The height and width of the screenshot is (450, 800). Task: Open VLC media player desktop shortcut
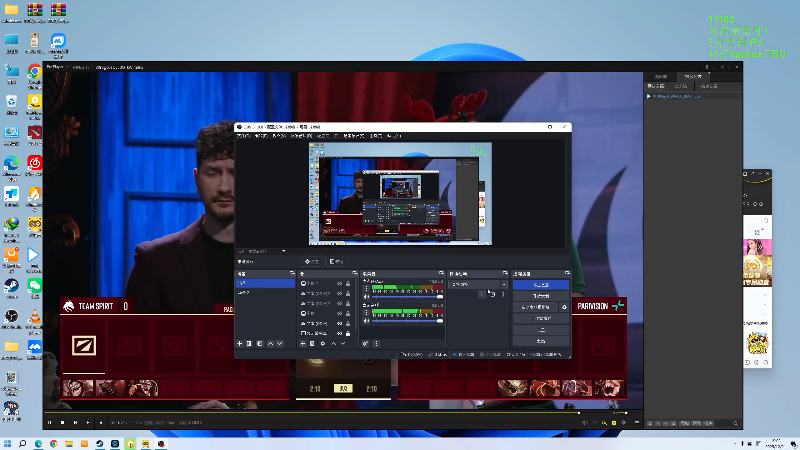[x=34, y=319]
